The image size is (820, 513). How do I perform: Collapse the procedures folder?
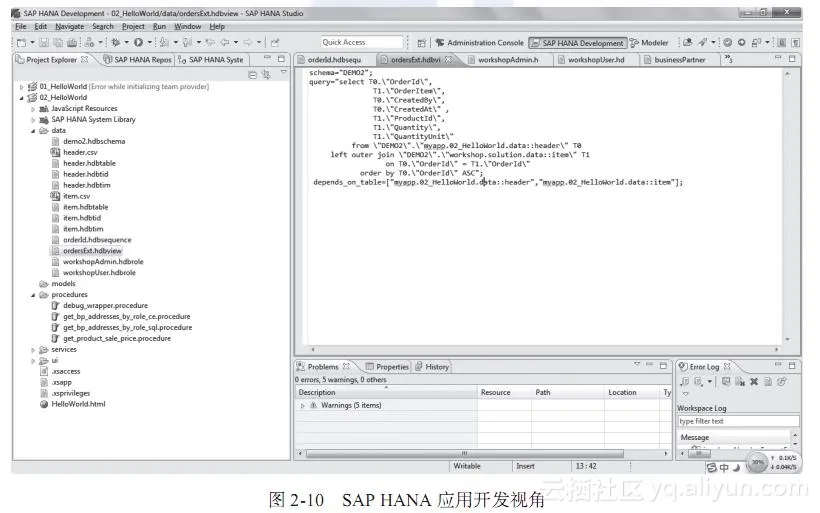point(33,295)
